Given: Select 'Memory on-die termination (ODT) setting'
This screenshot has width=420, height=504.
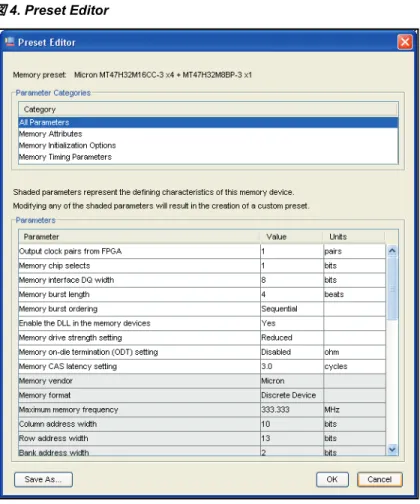Looking at the screenshot, I should (x=139, y=352).
